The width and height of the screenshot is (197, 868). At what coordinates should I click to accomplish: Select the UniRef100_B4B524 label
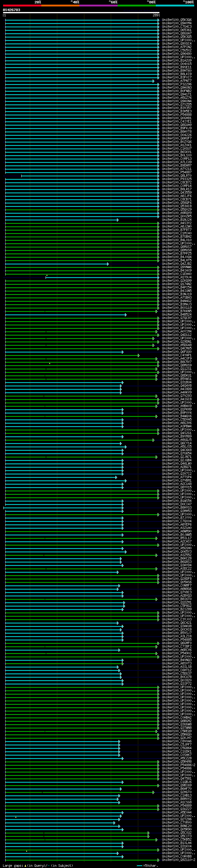177,314
